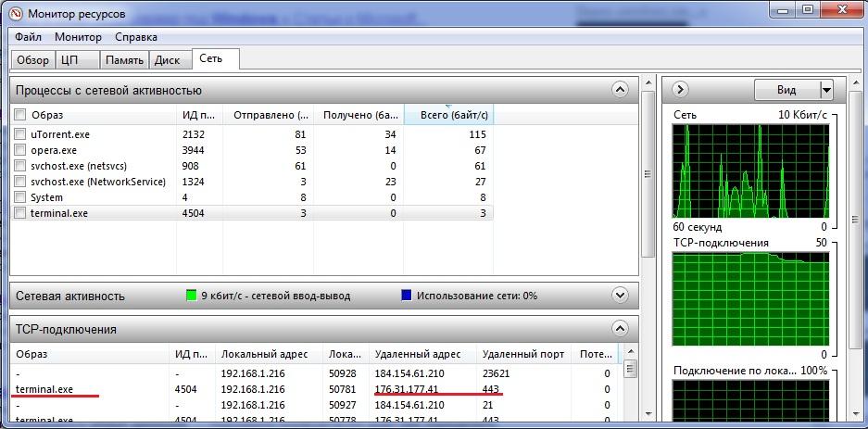This screenshot has width=868, height=429.
Task: Check the System process checkbox
Action: 19,197
